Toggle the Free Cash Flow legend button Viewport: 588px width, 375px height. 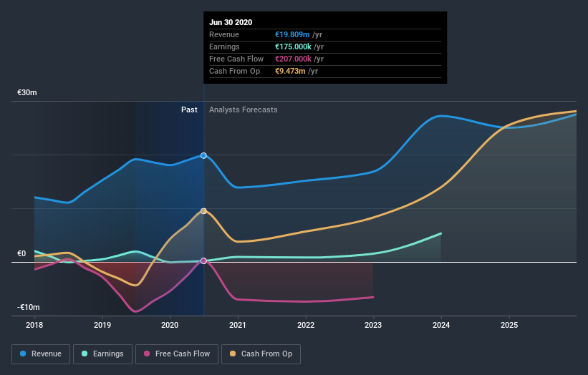point(177,354)
